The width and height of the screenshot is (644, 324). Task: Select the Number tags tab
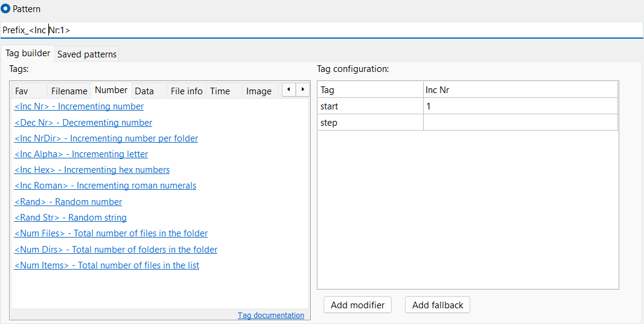[111, 90]
